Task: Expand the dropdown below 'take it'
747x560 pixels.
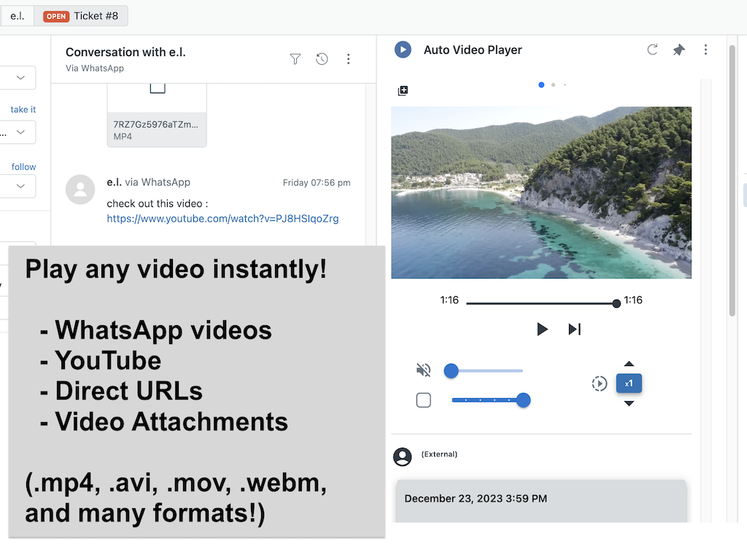Action: (20, 132)
